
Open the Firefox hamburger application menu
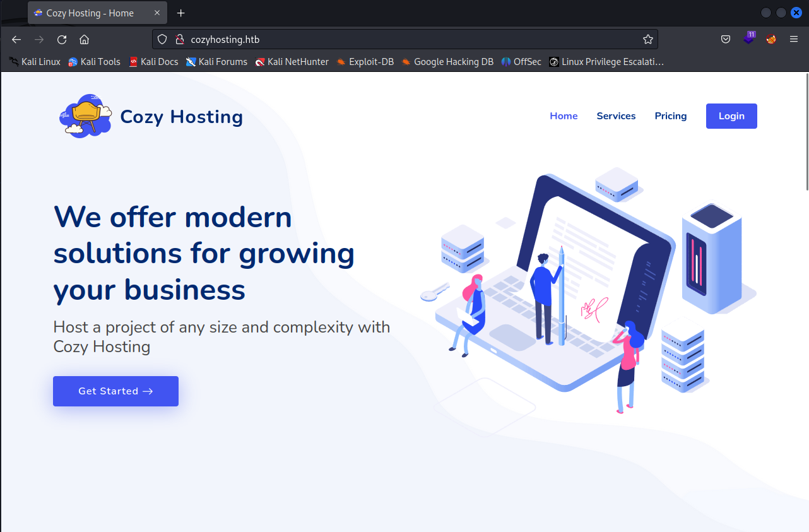794,39
